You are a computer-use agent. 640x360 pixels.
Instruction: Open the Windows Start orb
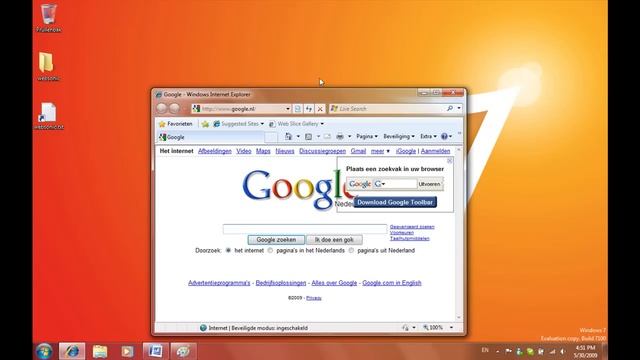(44, 351)
